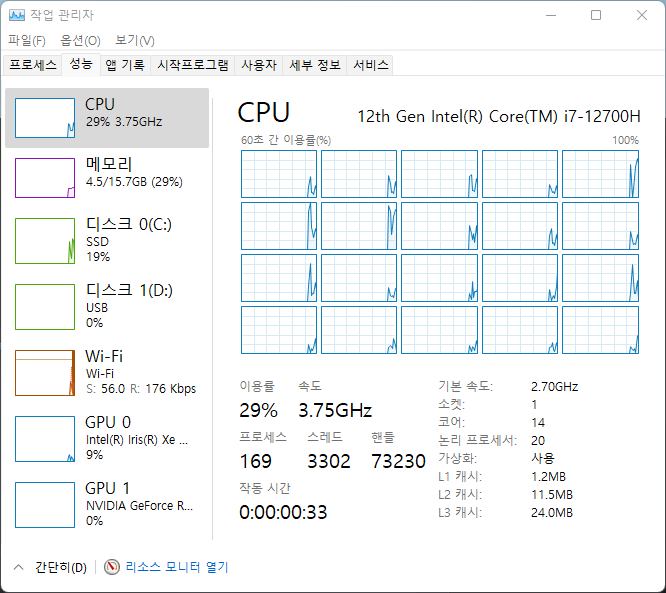666x593 pixels.
Task: Open the 옵션(O) menu
Action: pyautogui.click(x=80, y=41)
